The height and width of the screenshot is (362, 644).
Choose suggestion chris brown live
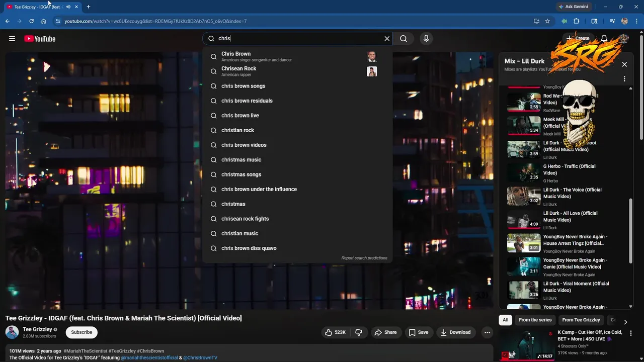297,116
